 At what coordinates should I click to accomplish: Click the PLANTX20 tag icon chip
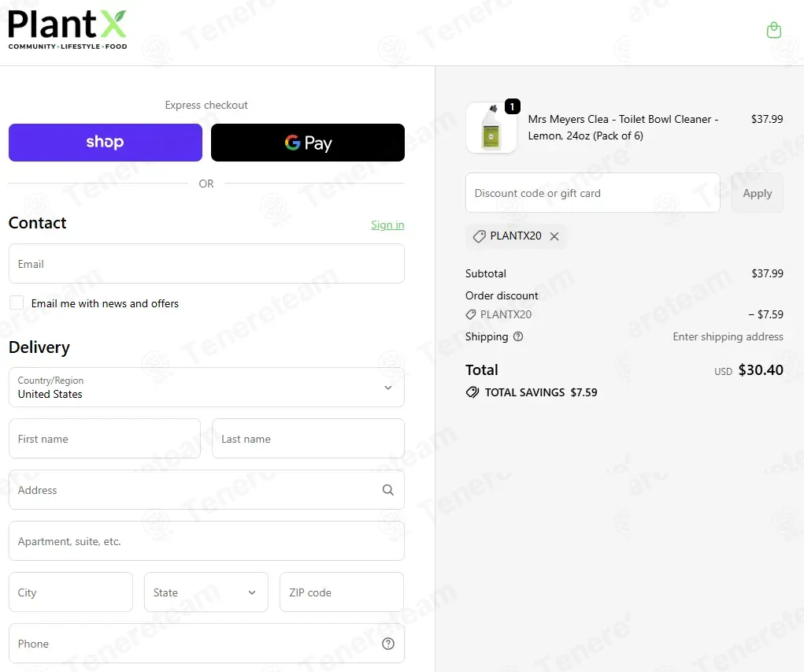click(516, 236)
